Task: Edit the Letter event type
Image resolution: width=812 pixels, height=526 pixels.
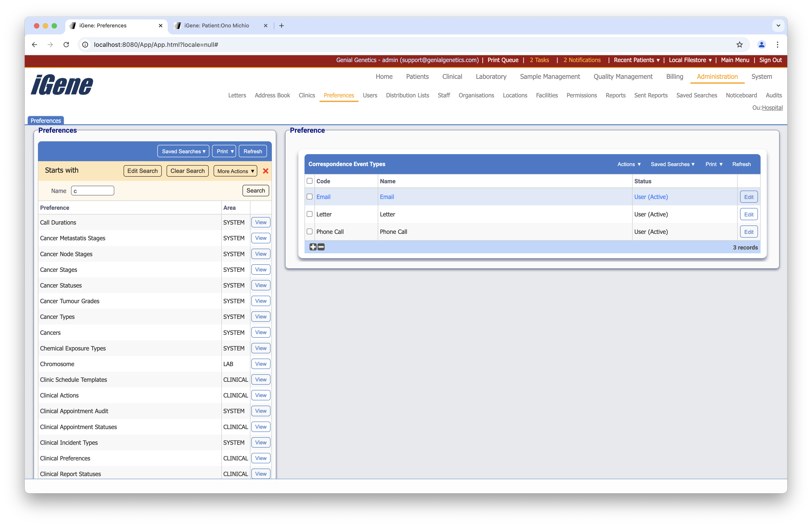Action: (x=748, y=214)
